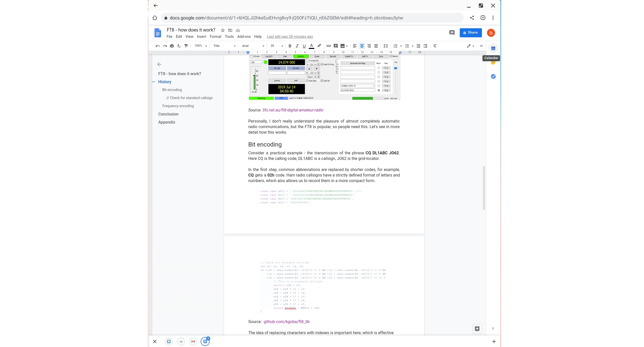Image resolution: width=644 pixels, height=347 pixels.
Task: Open the Arial font dropdown
Action: click(x=253, y=46)
